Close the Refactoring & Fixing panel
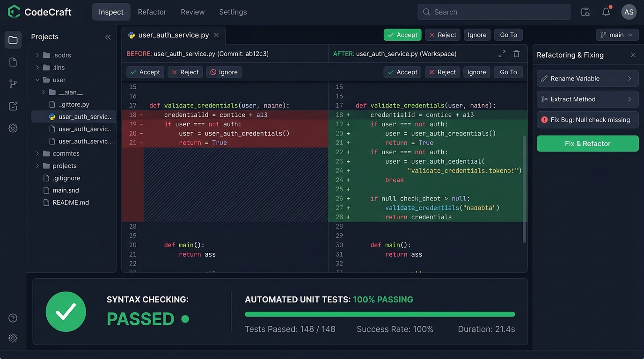 point(633,55)
